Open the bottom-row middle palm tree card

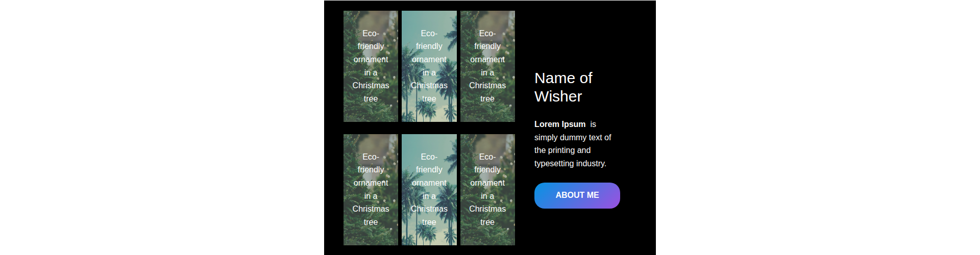(x=429, y=190)
